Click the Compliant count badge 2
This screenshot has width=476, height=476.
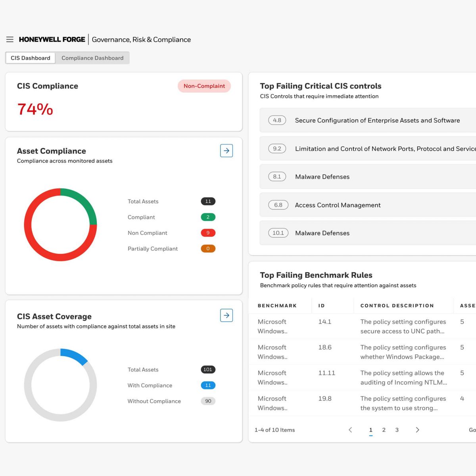208,217
